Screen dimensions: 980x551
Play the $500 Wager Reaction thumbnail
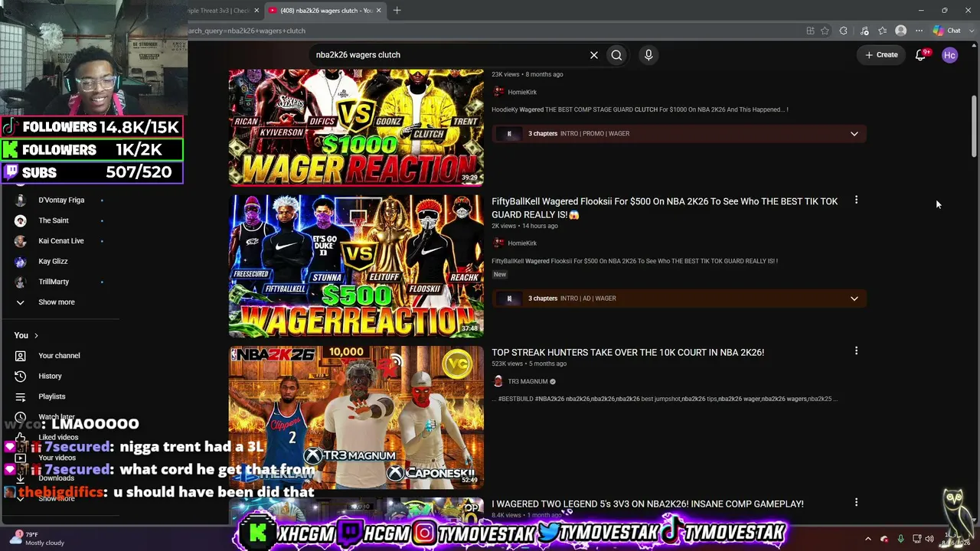356,266
